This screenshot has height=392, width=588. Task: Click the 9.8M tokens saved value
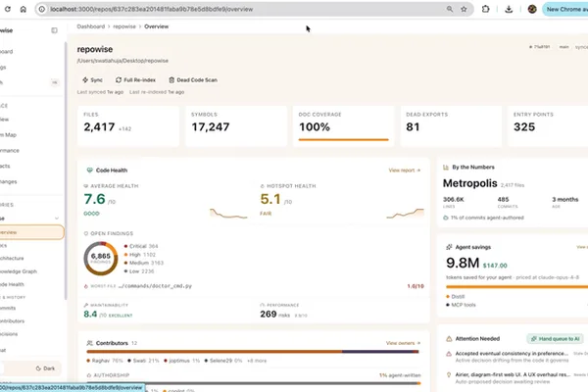click(463, 263)
